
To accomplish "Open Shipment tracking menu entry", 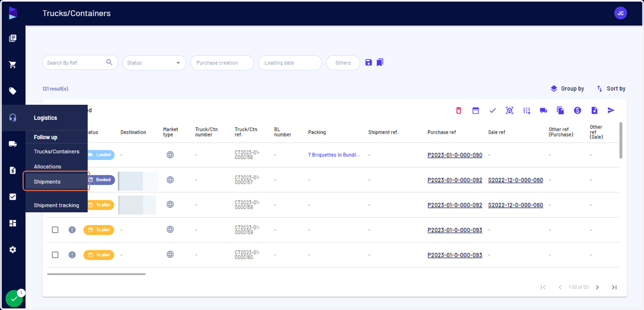I will pos(56,205).
